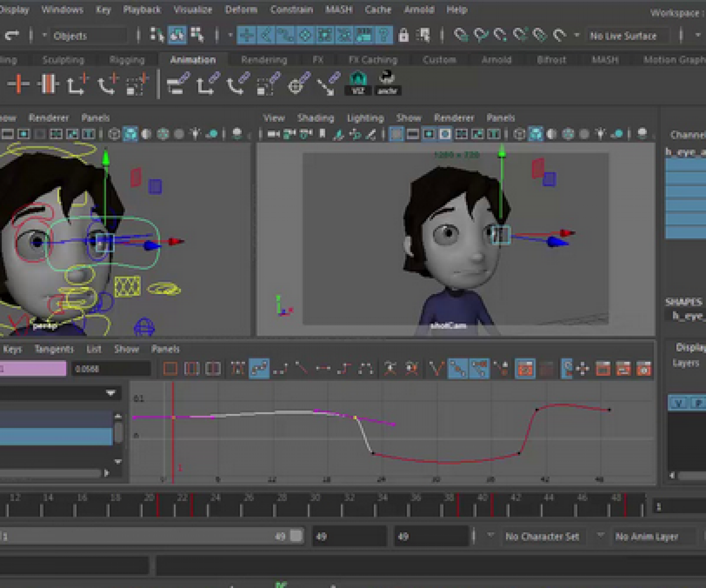
Task: Switch to the Rigging shelf tab
Action: pyautogui.click(x=127, y=60)
